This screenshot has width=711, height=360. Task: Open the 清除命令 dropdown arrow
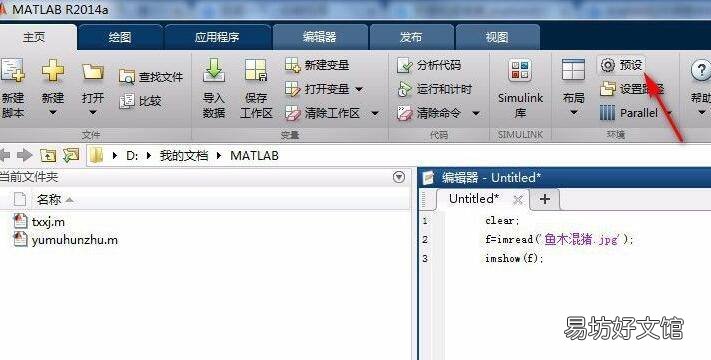pos(476,113)
